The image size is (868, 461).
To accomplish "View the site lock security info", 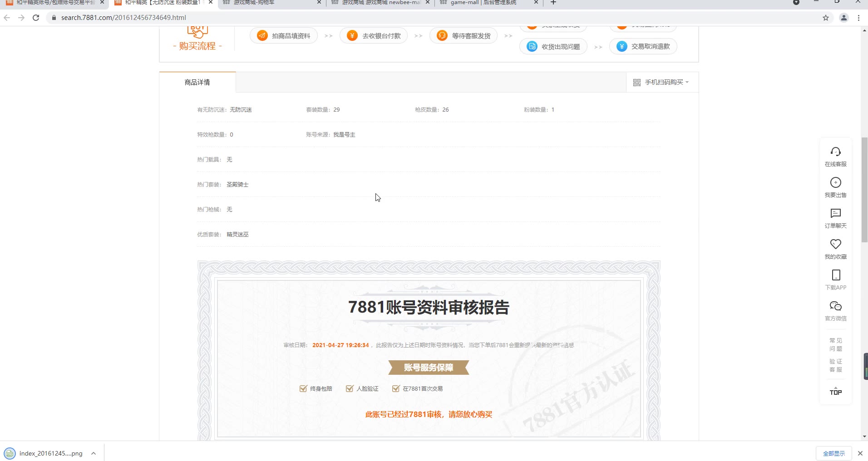I will coord(54,18).
